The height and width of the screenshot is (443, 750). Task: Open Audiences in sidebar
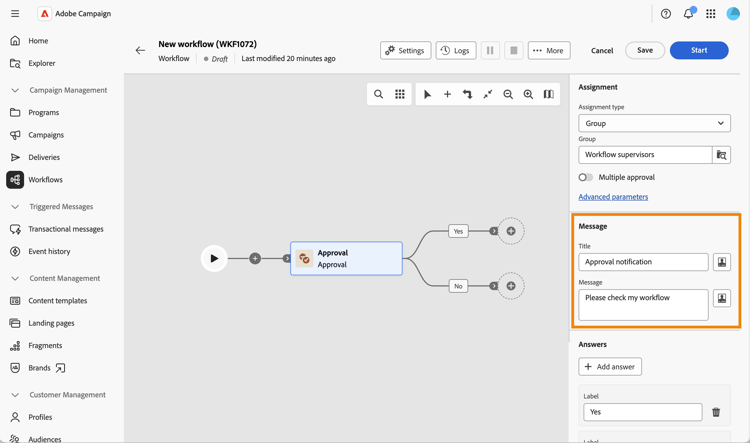click(x=44, y=439)
